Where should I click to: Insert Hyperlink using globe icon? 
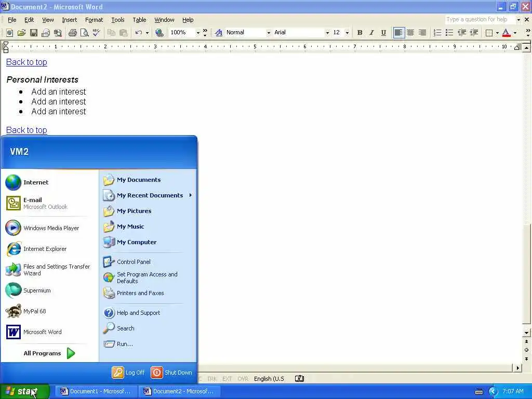159,33
